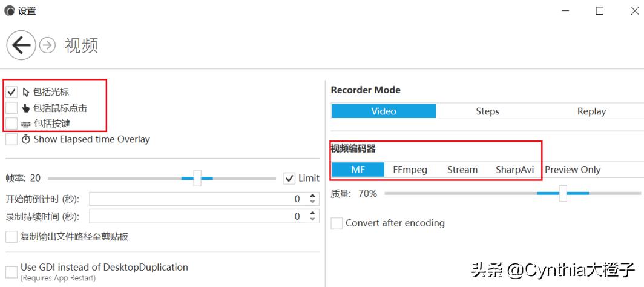The width and height of the screenshot is (644, 287).
Task: Click the keyboard icon beside 包括按键
Action: coord(26,124)
